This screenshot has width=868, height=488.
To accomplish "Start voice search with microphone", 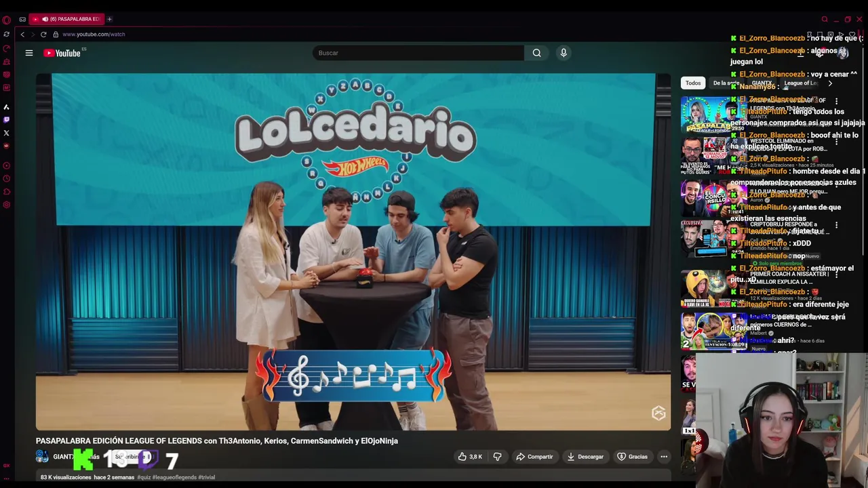I will [564, 53].
